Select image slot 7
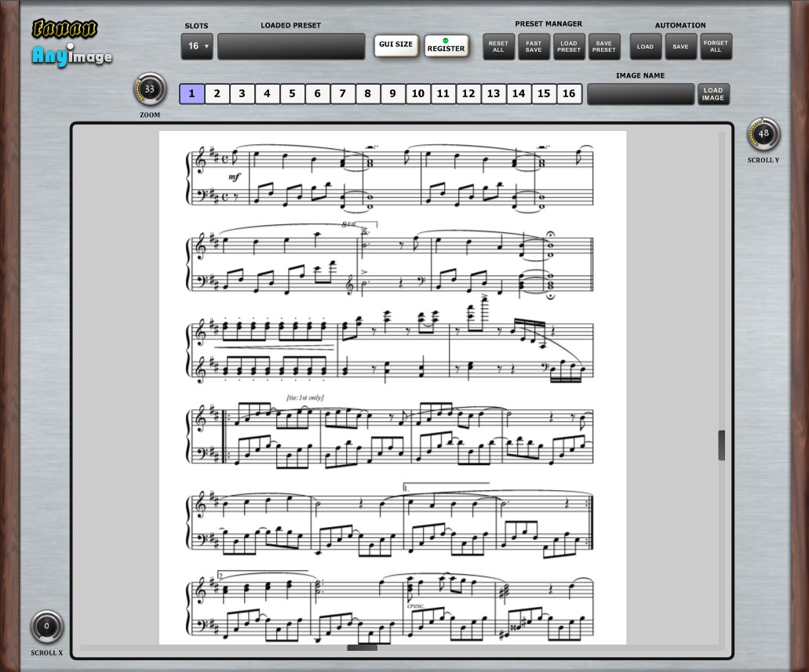Viewport: 809px width, 672px height. tap(343, 94)
